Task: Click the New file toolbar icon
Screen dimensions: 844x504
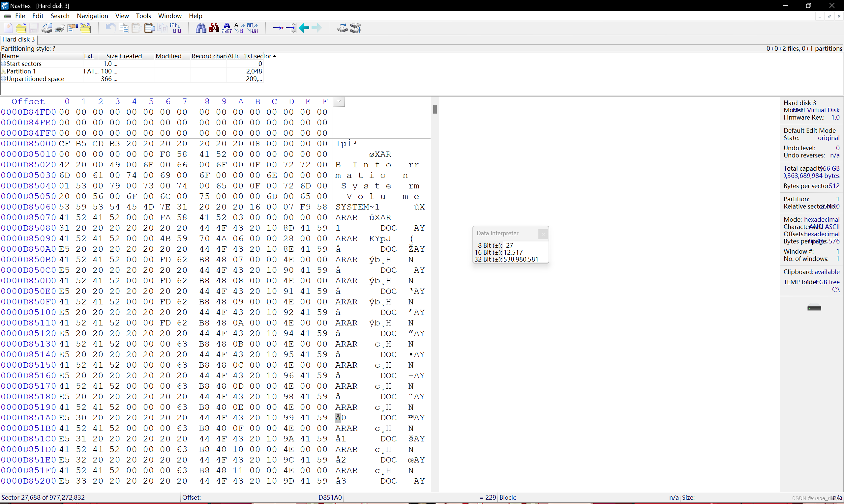Action: coord(8,28)
